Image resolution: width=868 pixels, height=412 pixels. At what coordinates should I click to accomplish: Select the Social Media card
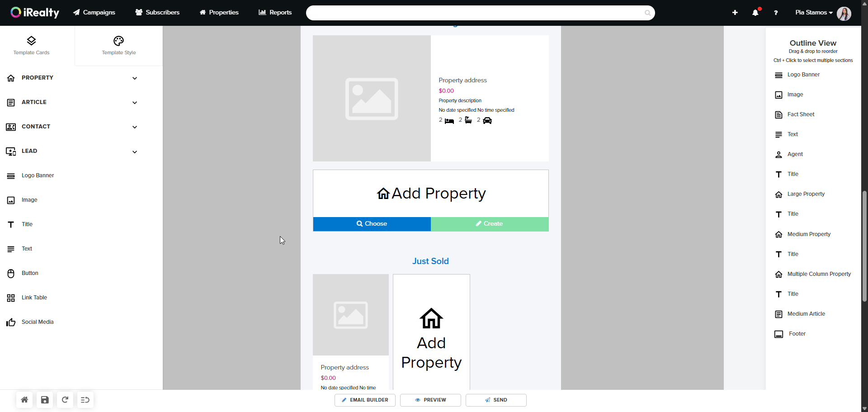[37, 322]
